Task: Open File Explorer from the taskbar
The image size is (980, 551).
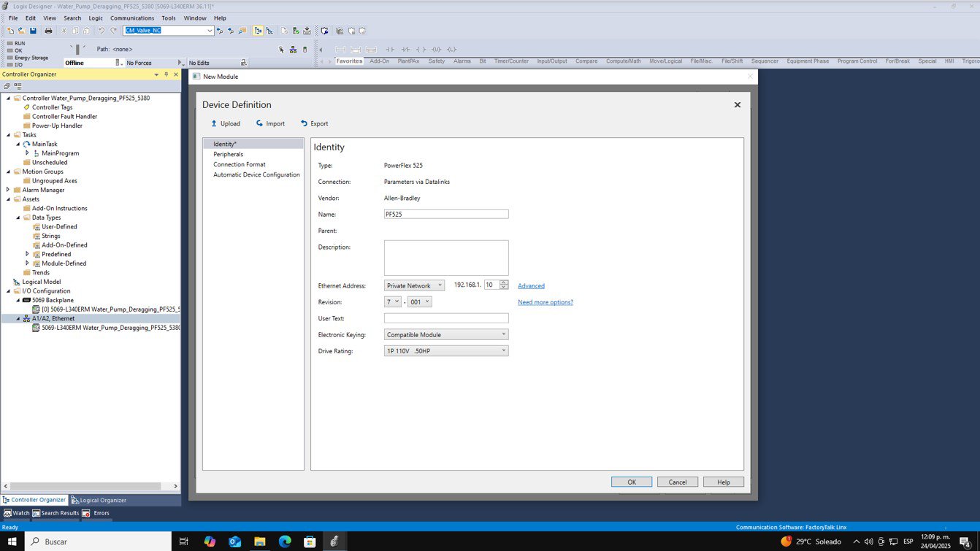Action: (259, 542)
